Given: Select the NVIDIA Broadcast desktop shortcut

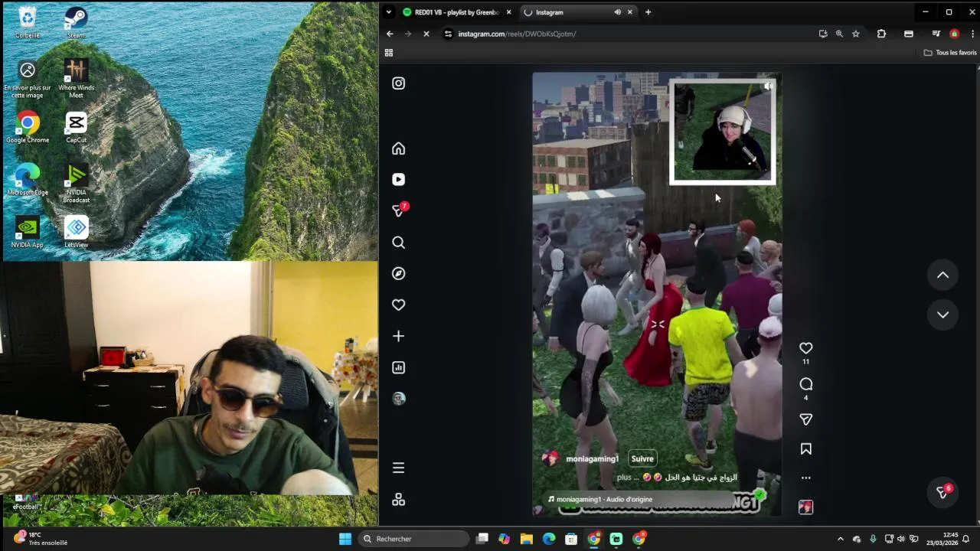Looking at the screenshot, I should tap(76, 184).
